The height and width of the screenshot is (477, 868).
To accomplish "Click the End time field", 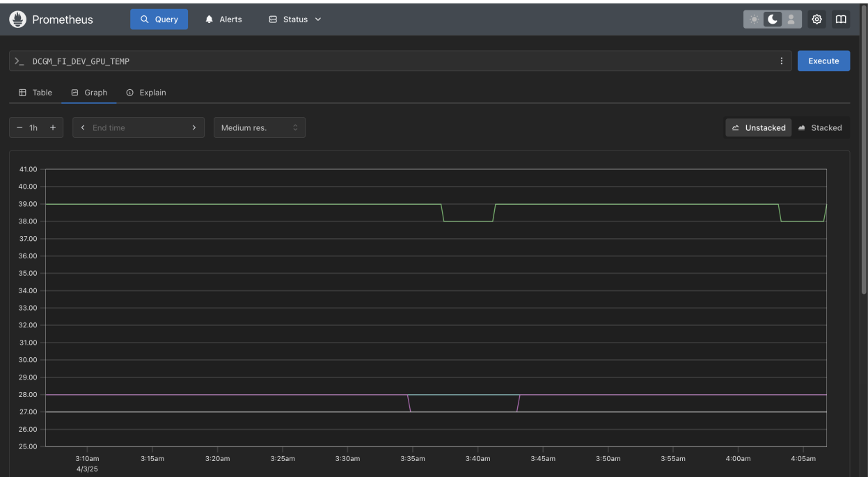I will tap(138, 127).
